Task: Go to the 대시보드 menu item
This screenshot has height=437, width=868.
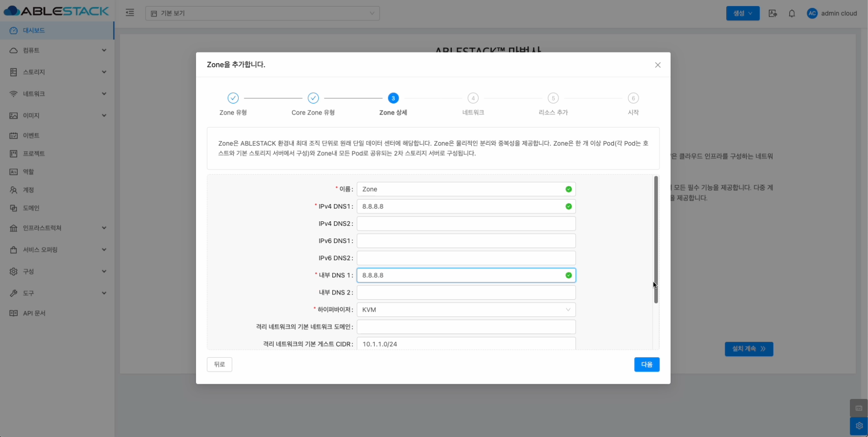Action: [34, 31]
